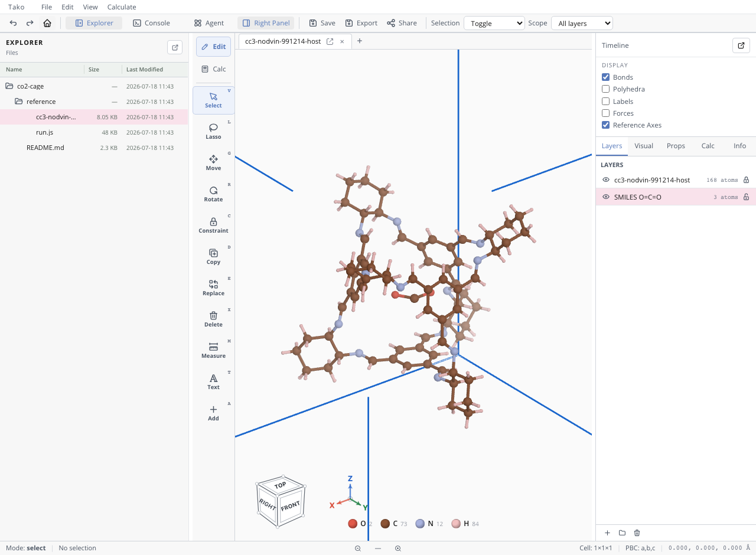
Task: Uncheck the Reference Axes checkbox
Action: click(605, 125)
